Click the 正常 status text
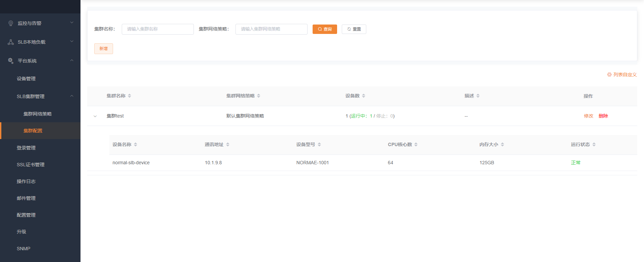Viewport: 644px width, 262px height. point(576,163)
